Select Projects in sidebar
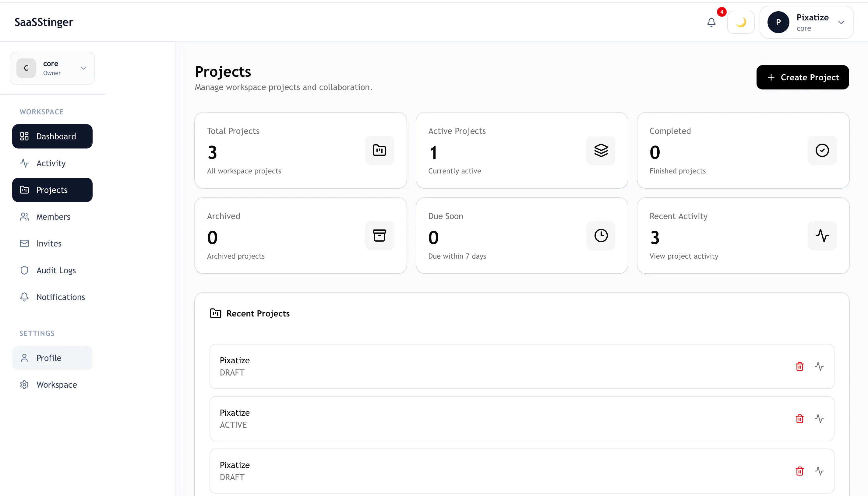This screenshot has height=496, width=868. coord(52,190)
